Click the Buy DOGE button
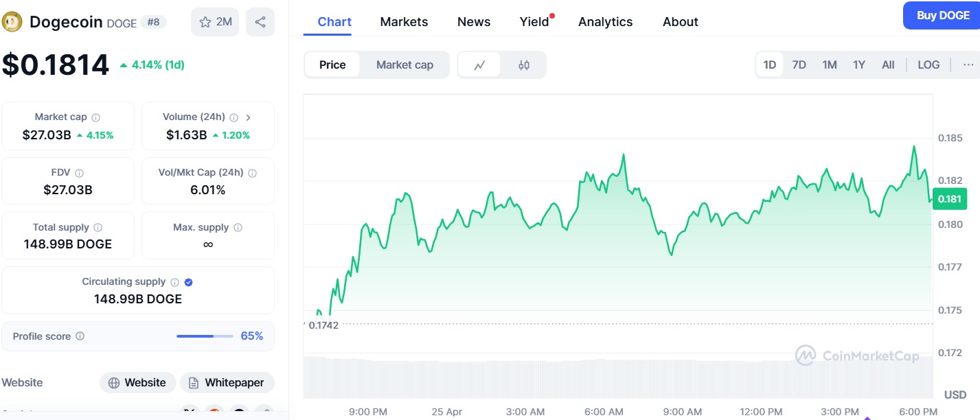Image resolution: width=980 pixels, height=420 pixels. pyautogui.click(x=943, y=15)
